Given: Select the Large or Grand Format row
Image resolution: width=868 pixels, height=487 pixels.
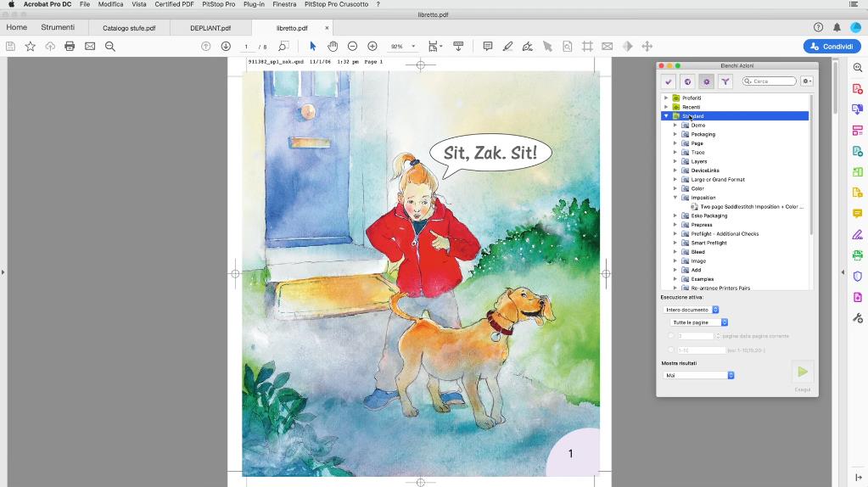Looking at the screenshot, I should click(x=718, y=180).
